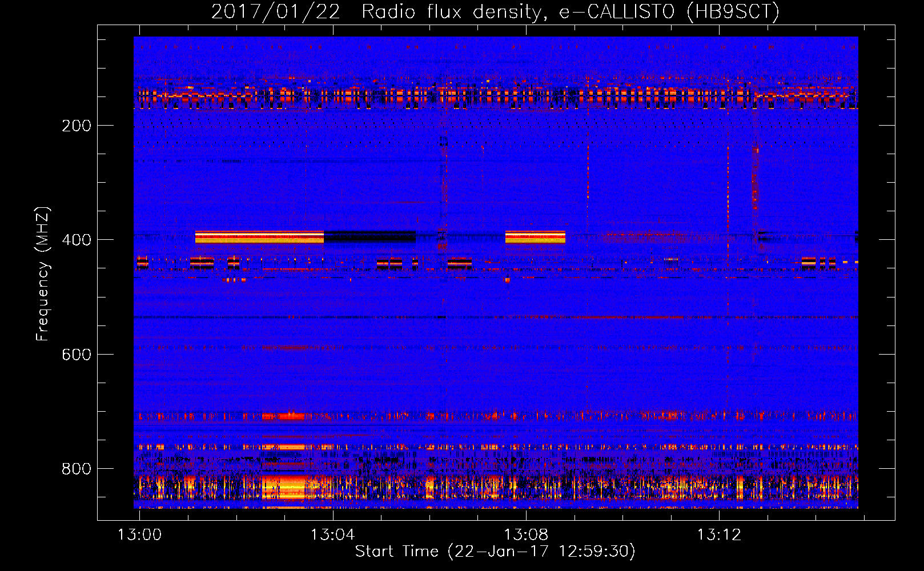Click the long bright emission band near 400 MHz
The width and height of the screenshot is (924, 571).
[259, 237]
